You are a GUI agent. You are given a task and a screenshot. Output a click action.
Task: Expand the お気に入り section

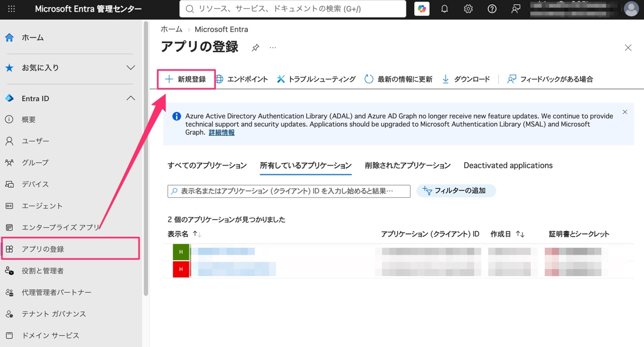click(x=71, y=68)
